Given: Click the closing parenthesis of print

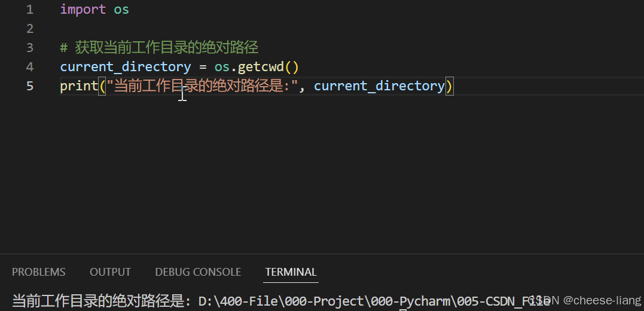Looking at the screenshot, I should click(x=450, y=86).
